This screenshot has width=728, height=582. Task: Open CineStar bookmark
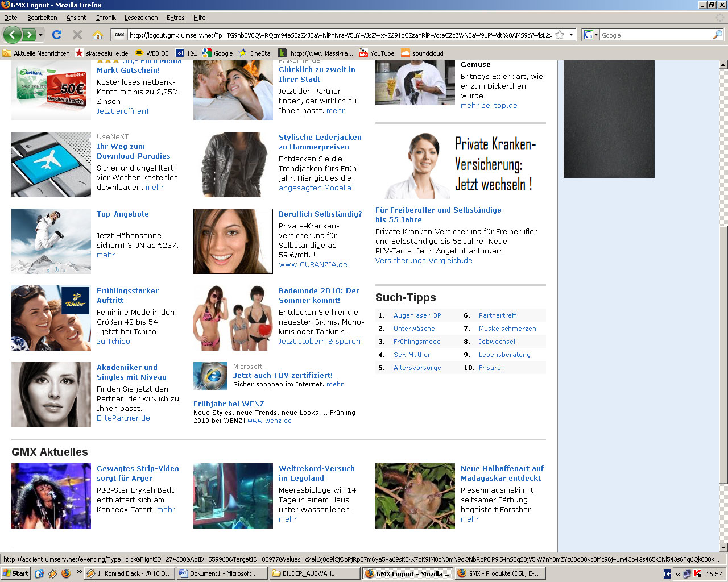[x=255, y=53]
